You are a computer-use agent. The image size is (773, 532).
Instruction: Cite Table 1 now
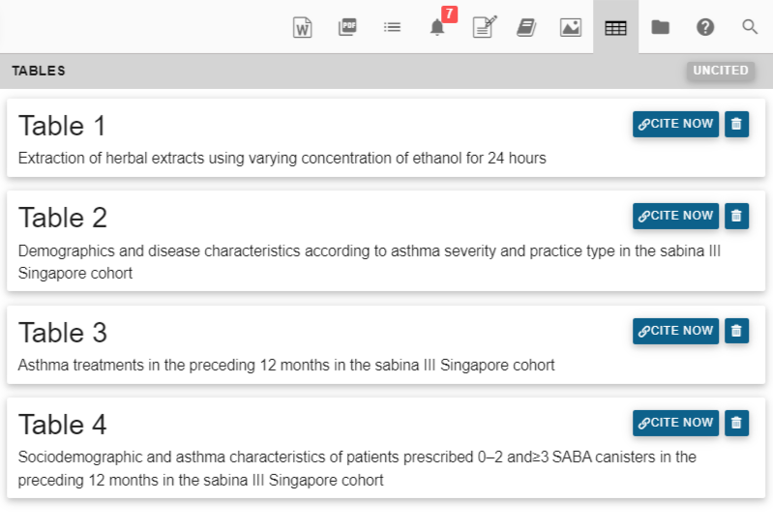675,124
